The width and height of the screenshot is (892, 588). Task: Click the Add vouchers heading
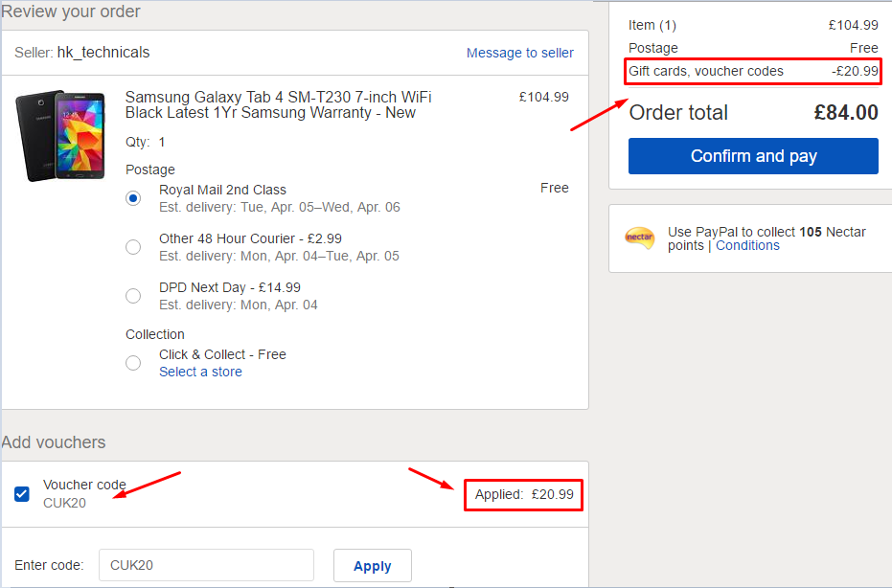coord(54,442)
